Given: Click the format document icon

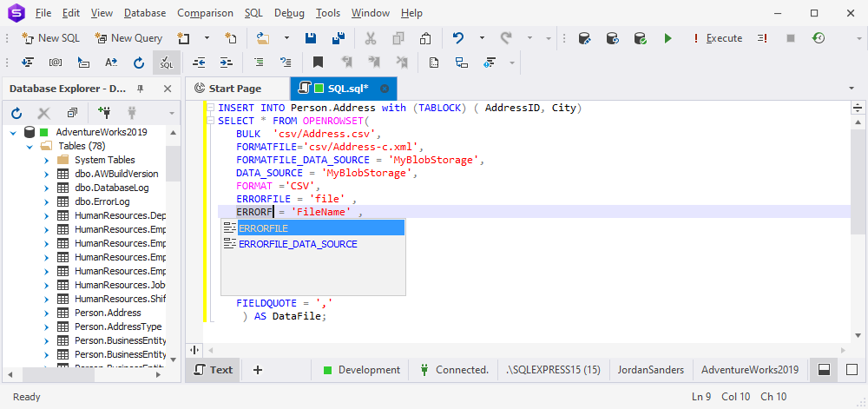Looking at the screenshot, I should (28, 63).
